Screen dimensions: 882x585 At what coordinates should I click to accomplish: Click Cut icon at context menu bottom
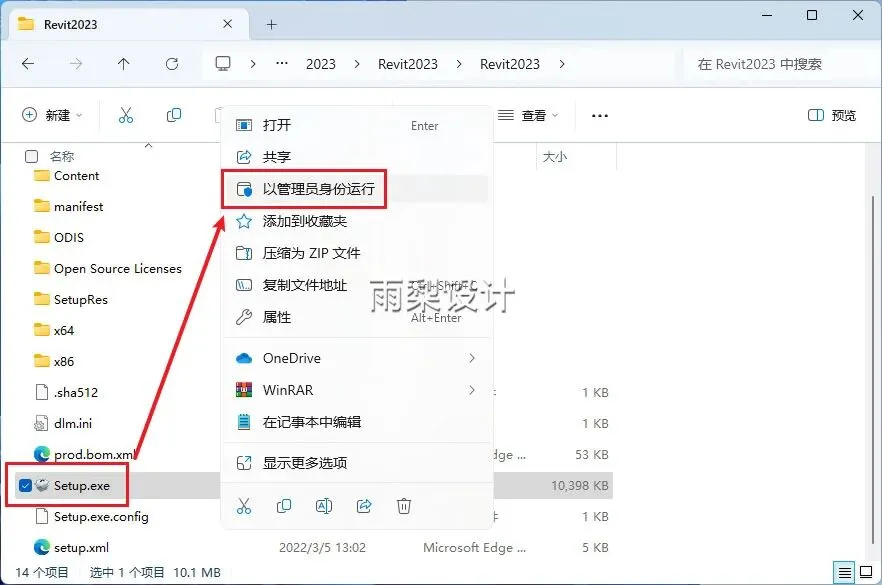(244, 506)
